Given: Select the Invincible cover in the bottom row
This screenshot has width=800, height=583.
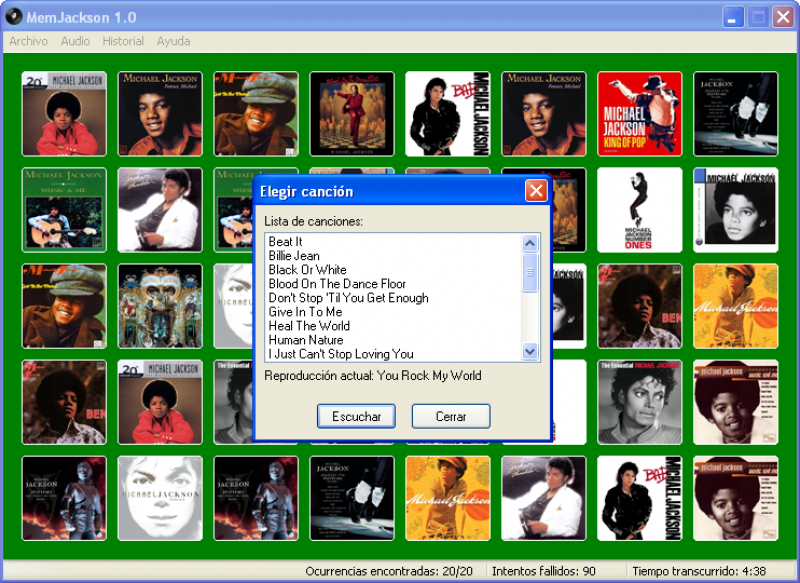Looking at the screenshot, I should click(160, 498).
